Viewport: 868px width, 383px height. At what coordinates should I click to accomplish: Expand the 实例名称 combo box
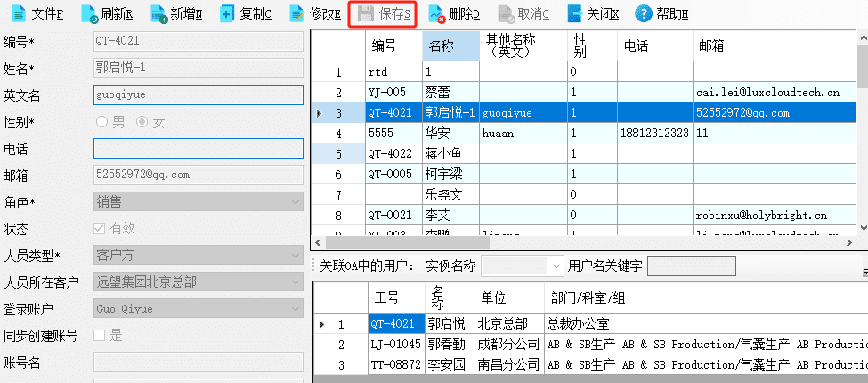[x=557, y=266]
